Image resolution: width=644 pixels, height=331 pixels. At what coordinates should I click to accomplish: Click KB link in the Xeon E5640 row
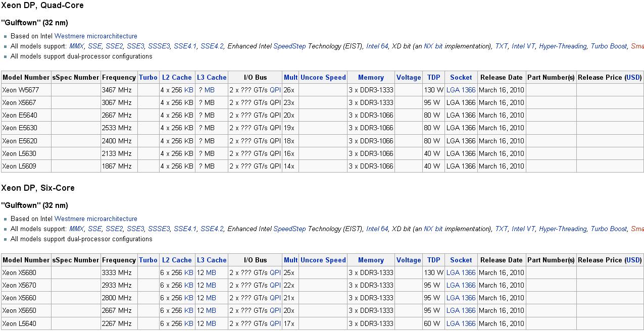pos(189,116)
